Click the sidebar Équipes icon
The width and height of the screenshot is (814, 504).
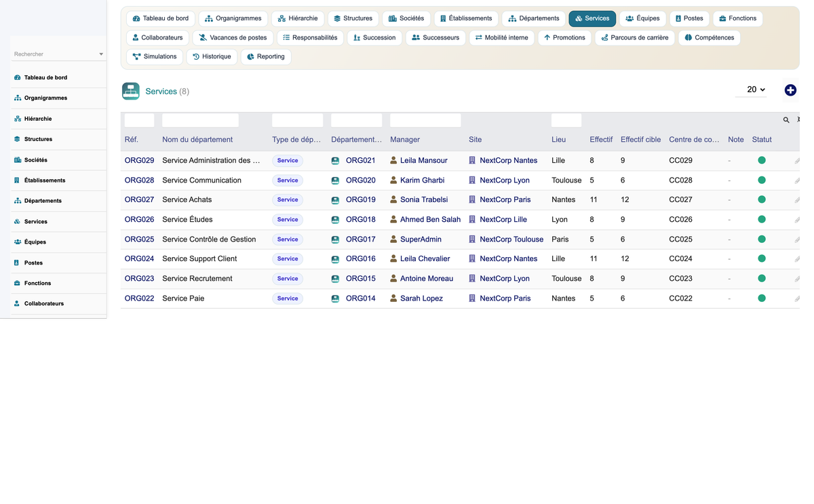coord(18,242)
